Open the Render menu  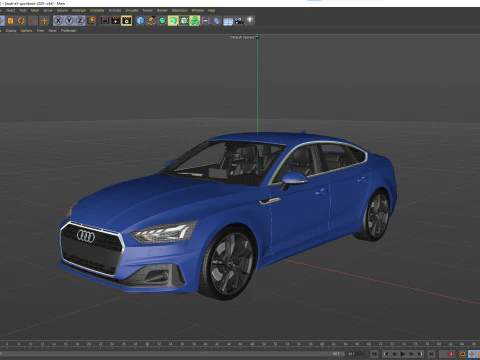click(x=162, y=10)
